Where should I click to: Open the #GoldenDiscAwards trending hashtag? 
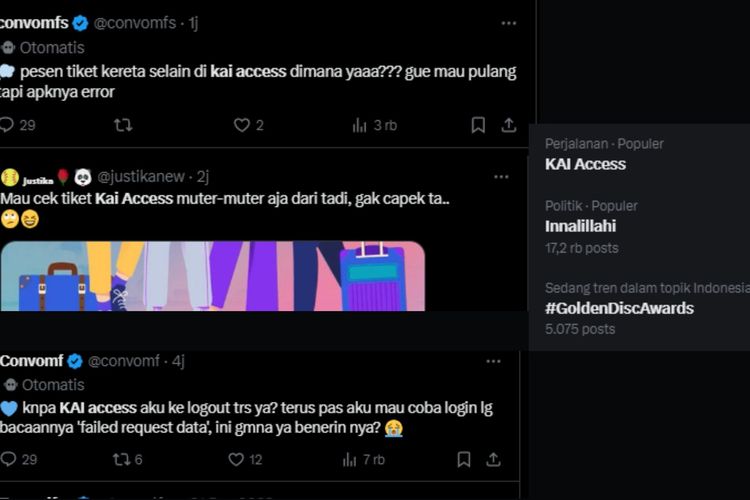pos(619,308)
